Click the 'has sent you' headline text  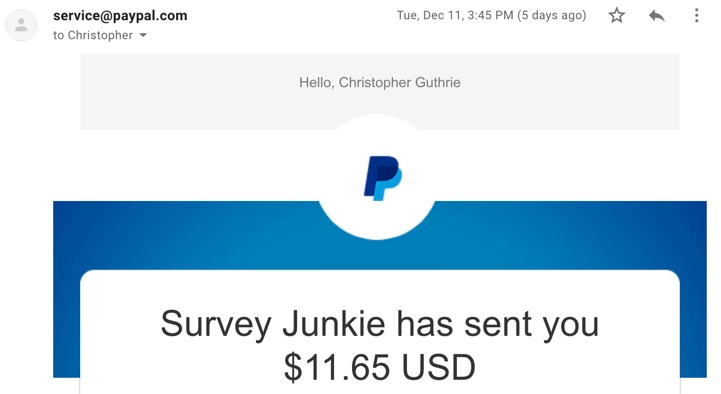pyautogui.click(x=498, y=325)
